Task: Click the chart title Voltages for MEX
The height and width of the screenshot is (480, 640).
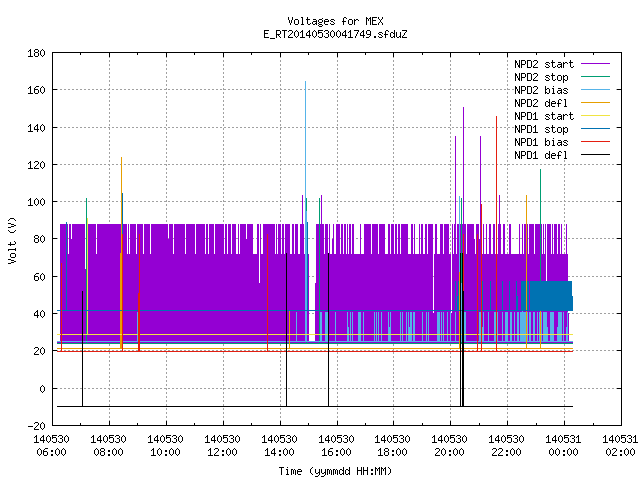Action: point(335,21)
